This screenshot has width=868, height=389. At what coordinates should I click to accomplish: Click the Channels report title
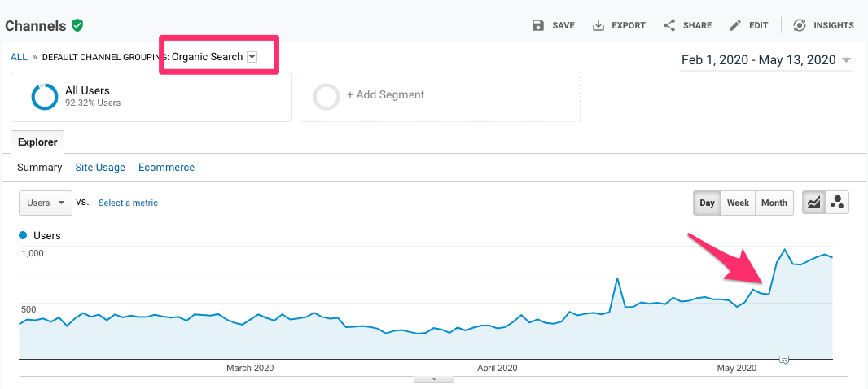36,25
